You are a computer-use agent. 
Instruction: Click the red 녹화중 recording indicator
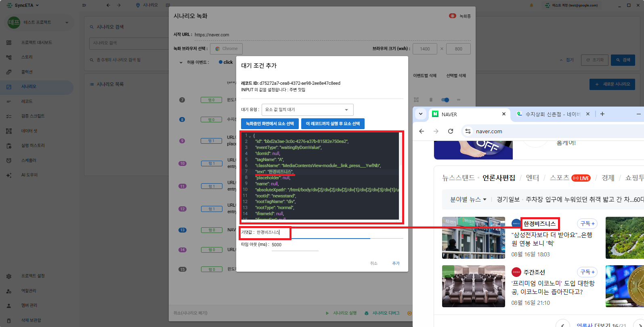tap(453, 16)
